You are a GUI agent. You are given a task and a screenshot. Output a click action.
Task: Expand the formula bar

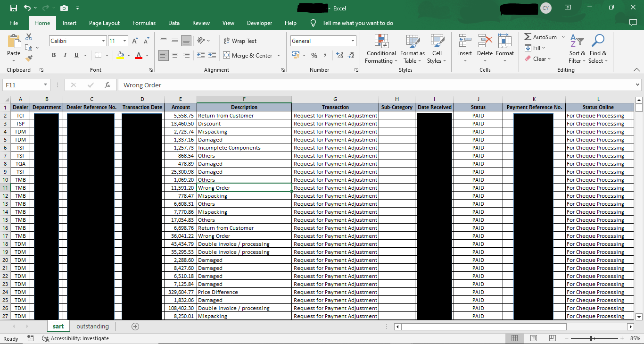click(637, 85)
